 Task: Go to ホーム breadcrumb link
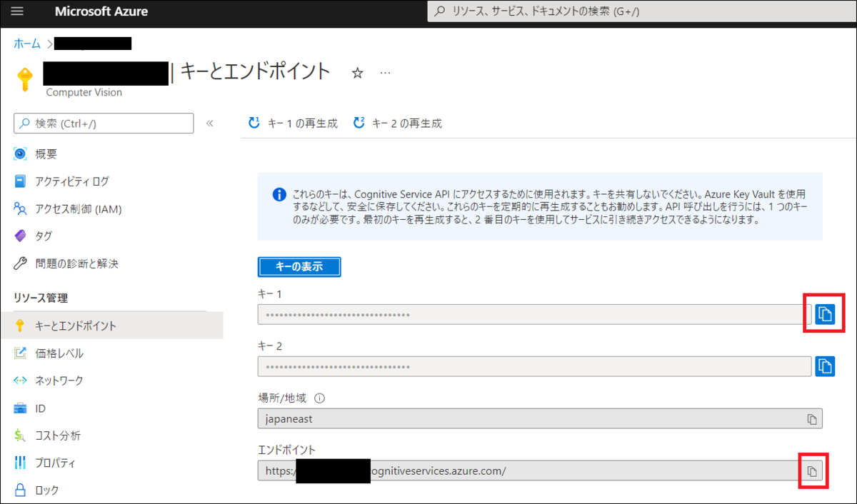click(27, 44)
